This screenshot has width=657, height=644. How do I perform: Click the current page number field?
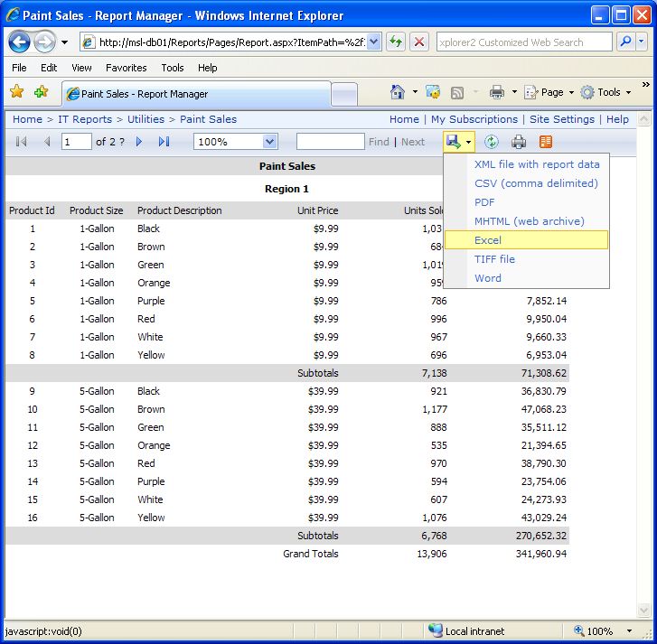76,142
